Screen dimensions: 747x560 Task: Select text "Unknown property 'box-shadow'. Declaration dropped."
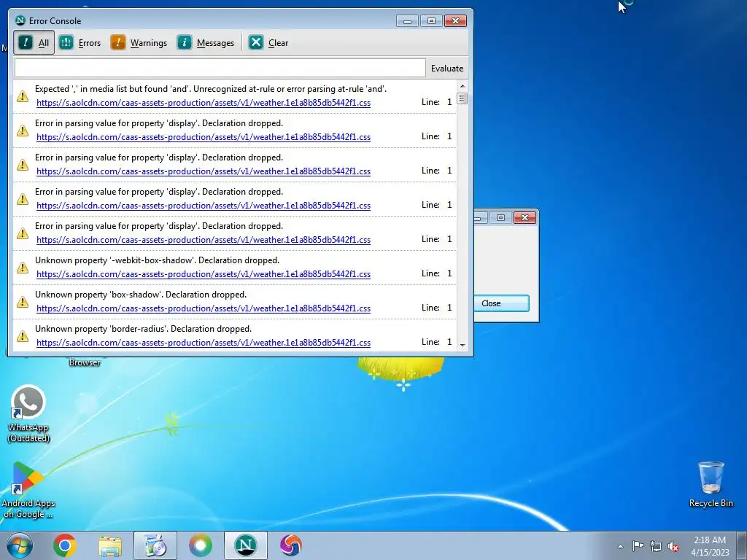click(141, 295)
